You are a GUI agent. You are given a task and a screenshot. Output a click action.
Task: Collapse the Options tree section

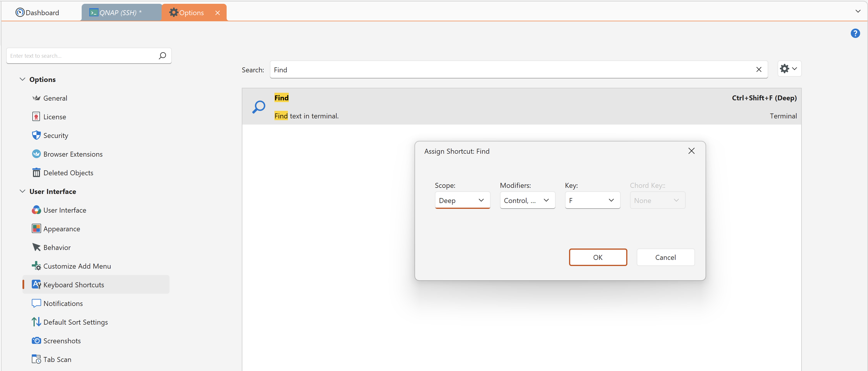(x=22, y=80)
